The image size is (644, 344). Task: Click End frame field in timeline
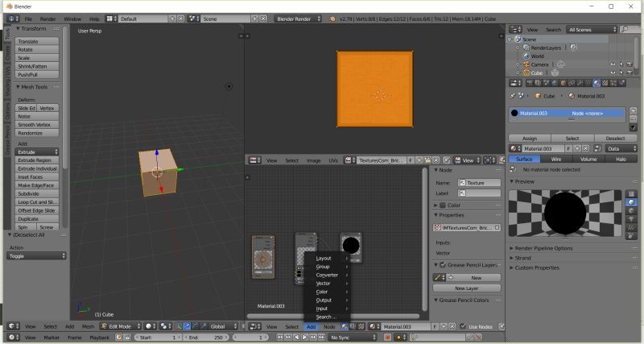206,337
